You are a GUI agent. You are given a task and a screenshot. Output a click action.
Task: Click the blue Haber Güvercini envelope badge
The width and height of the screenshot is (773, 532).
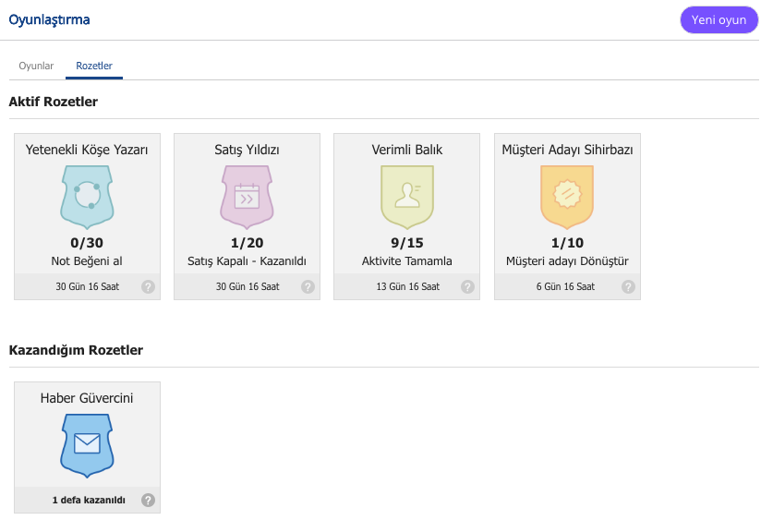coord(87,446)
